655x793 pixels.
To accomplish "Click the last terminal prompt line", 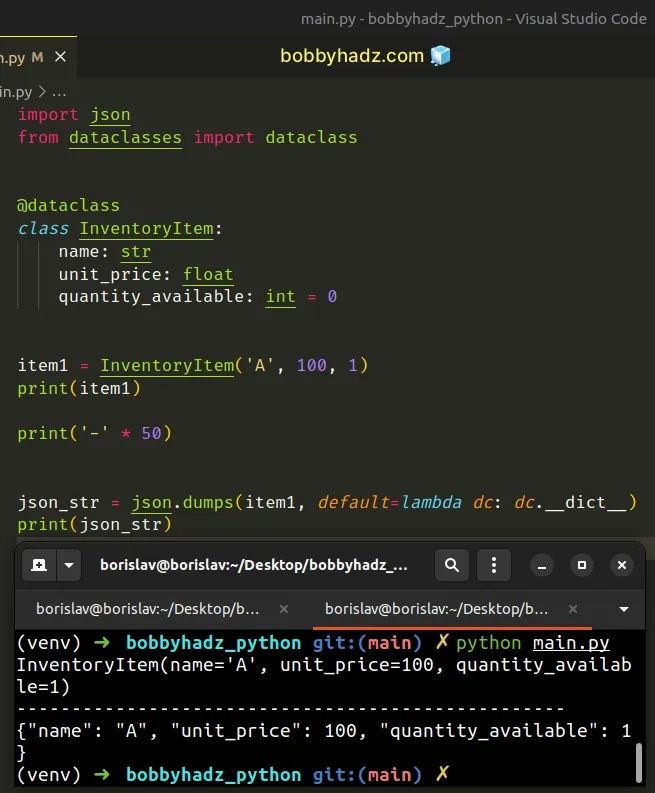I will tap(233, 775).
